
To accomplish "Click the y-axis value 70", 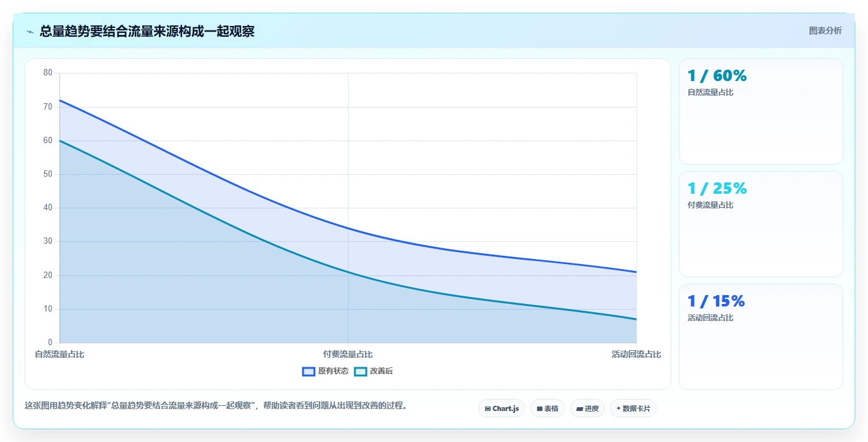I will click(48, 106).
